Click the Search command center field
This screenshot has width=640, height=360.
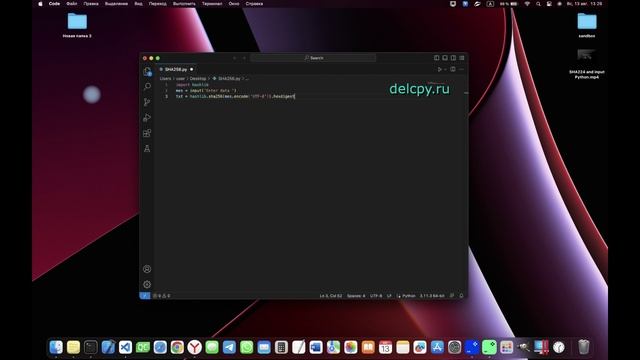(x=313, y=58)
